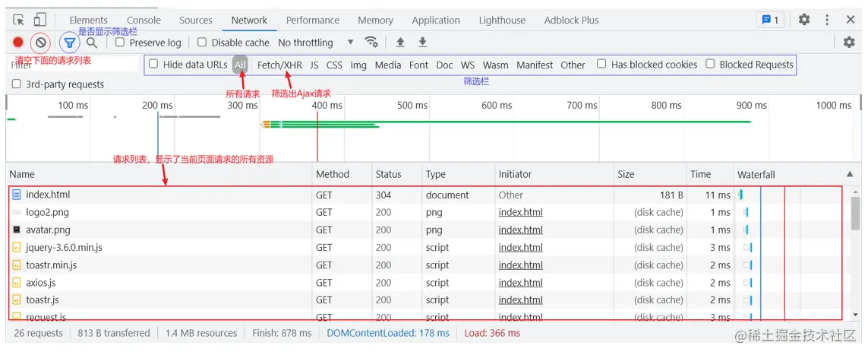Click the logo2.png thumbnail icon
Screen dimensions: 868x355
coord(17,212)
